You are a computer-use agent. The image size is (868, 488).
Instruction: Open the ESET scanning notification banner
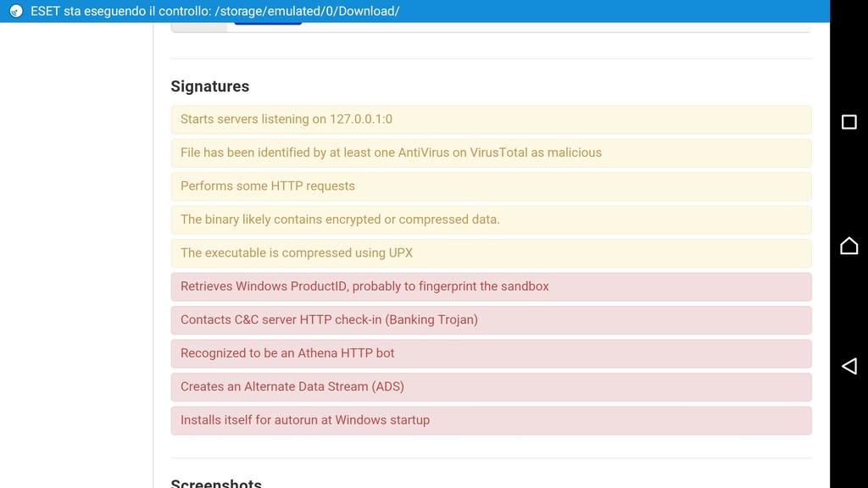415,11
